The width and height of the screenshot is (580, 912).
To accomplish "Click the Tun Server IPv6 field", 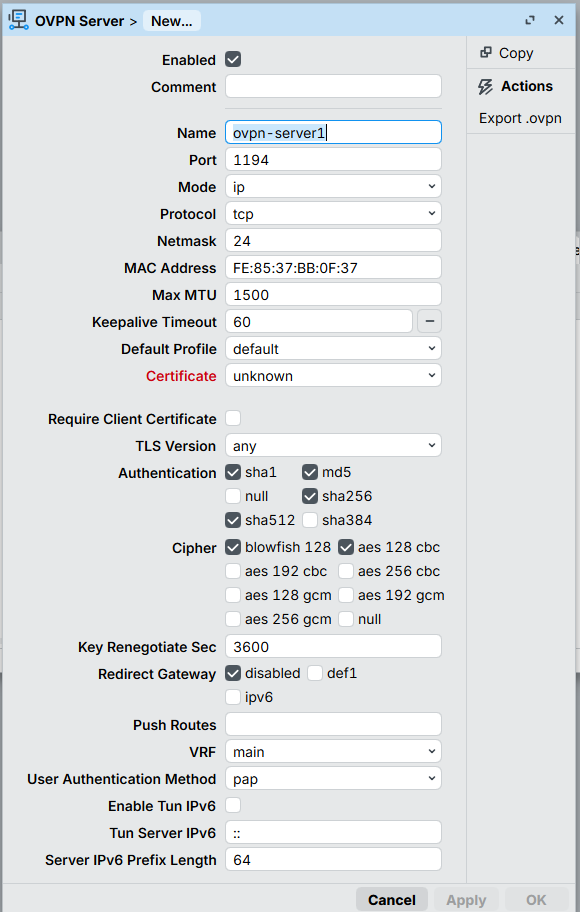I will 333,832.
